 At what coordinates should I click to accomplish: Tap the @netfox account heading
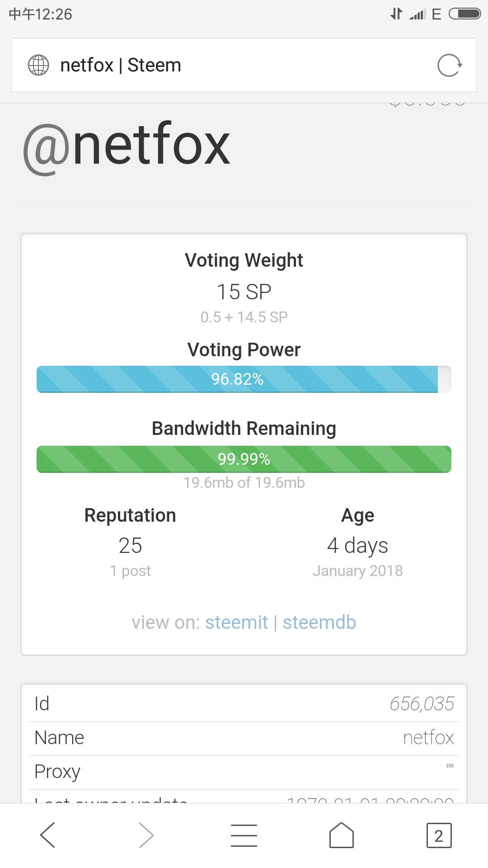(x=127, y=146)
